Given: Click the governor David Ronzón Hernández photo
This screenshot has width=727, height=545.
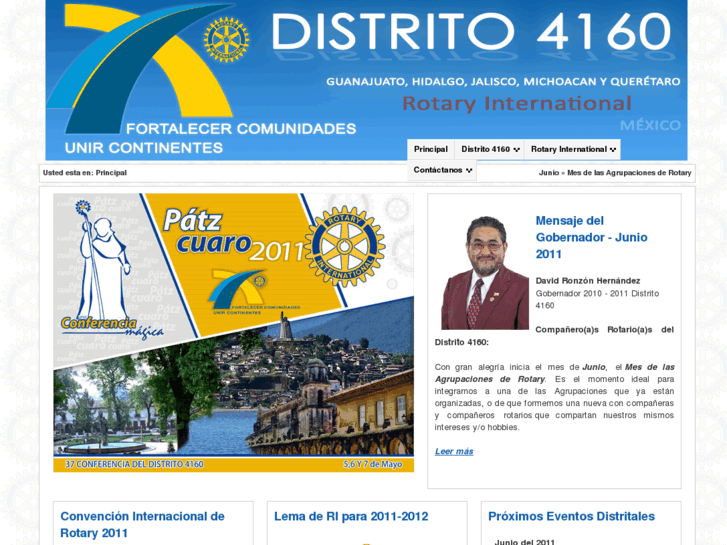Looking at the screenshot, I should [x=485, y=273].
